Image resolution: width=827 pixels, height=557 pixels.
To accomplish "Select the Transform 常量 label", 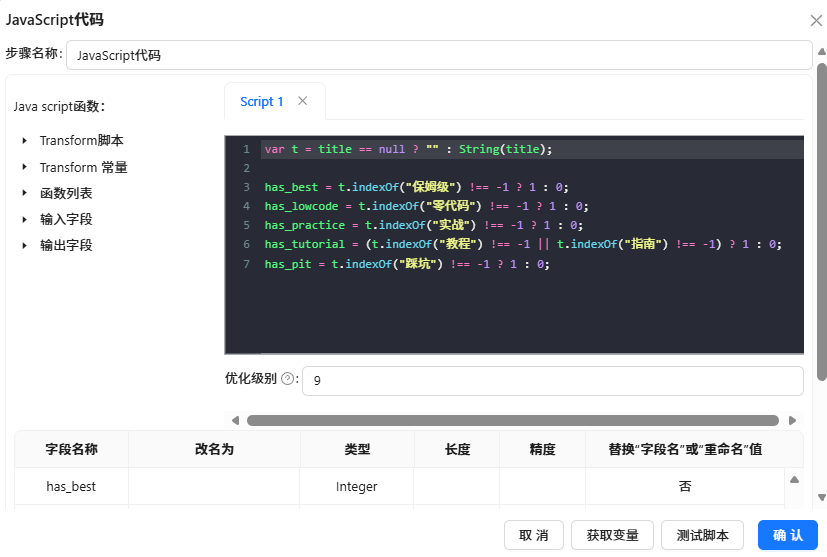I will tap(84, 167).
